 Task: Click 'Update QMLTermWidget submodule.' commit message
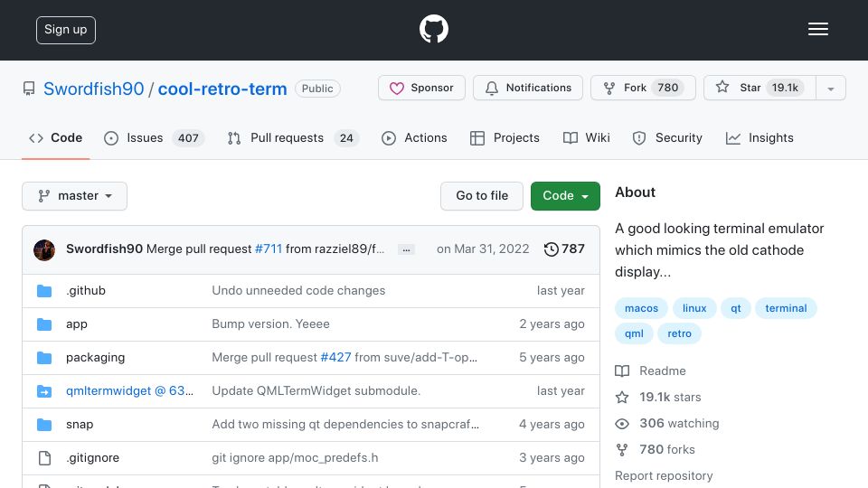(x=316, y=390)
